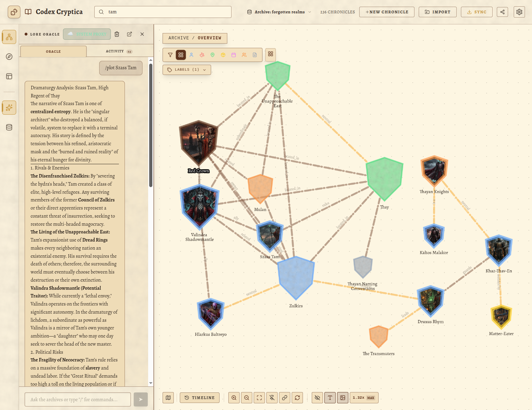Image resolution: width=532 pixels, height=410 pixels.
Task: Open the database icon in the sidebar
Action: pyautogui.click(x=9, y=127)
